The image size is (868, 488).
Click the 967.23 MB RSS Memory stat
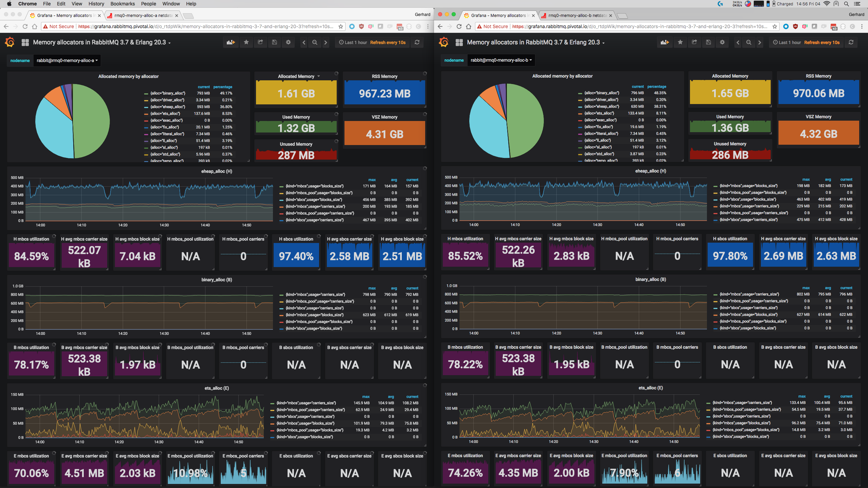(x=384, y=93)
